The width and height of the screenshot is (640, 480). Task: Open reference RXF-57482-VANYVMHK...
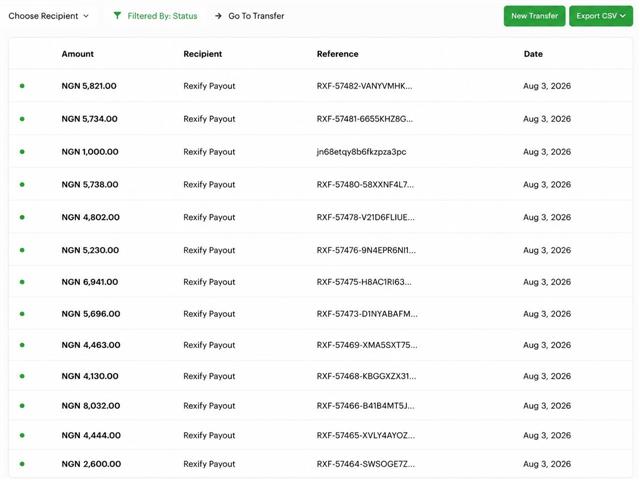[364, 86]
